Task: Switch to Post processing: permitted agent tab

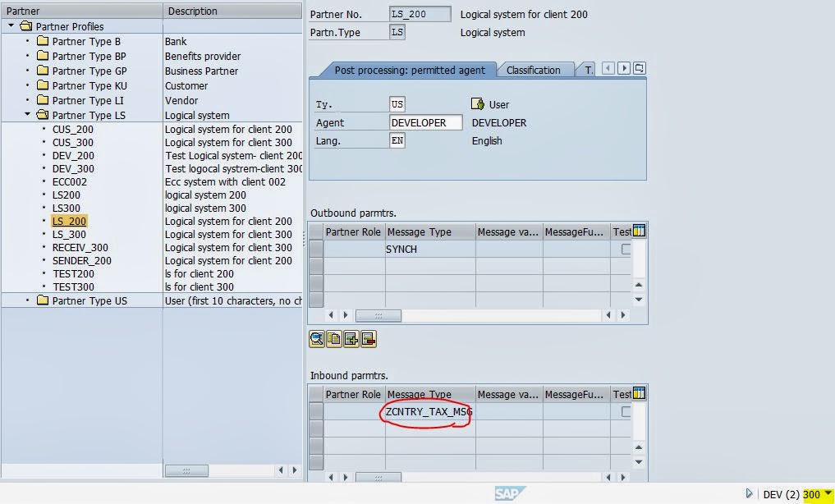Action: [x=409, y=71]
